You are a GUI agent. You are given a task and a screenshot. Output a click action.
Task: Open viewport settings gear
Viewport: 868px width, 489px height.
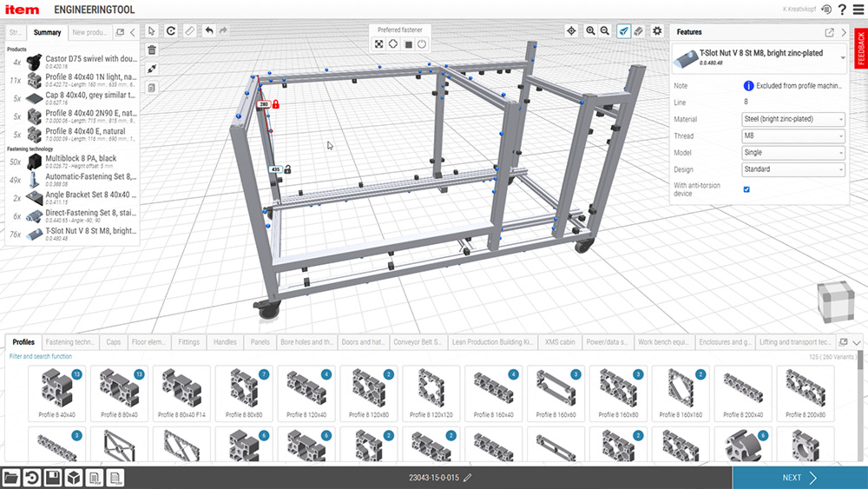(x=657, y=31)
